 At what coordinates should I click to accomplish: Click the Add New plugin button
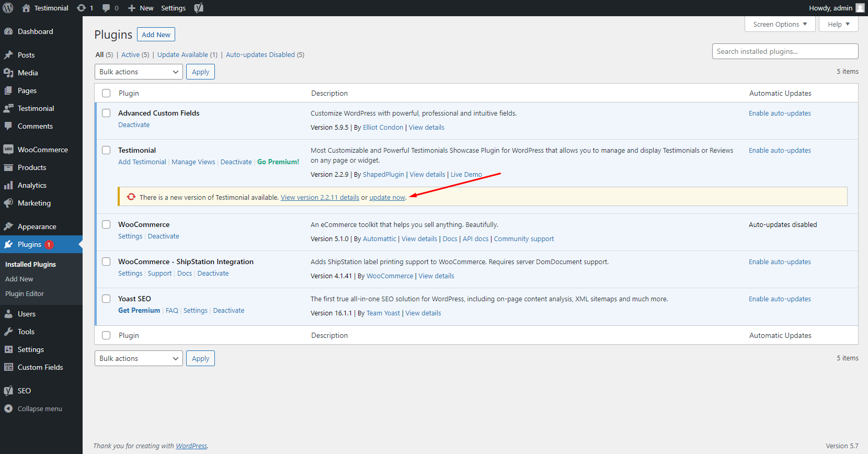pos(156,35)
